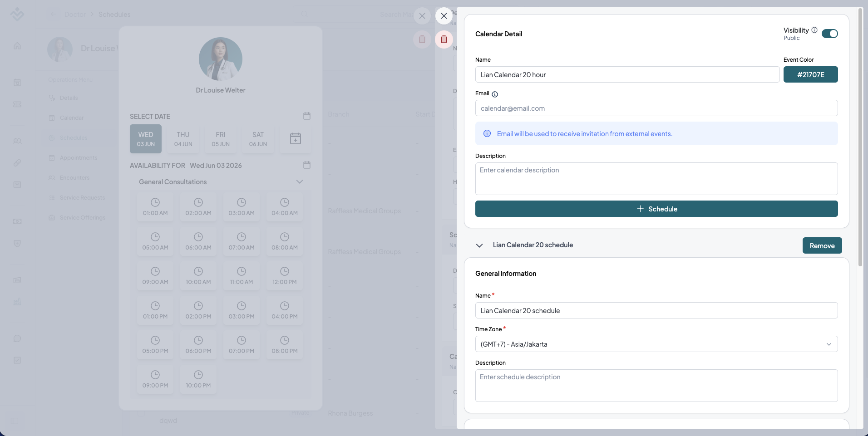The height and width of the screenshot is (436, 868).
Task: Open Details in the operations menu
Action: [x=69, y=98]
